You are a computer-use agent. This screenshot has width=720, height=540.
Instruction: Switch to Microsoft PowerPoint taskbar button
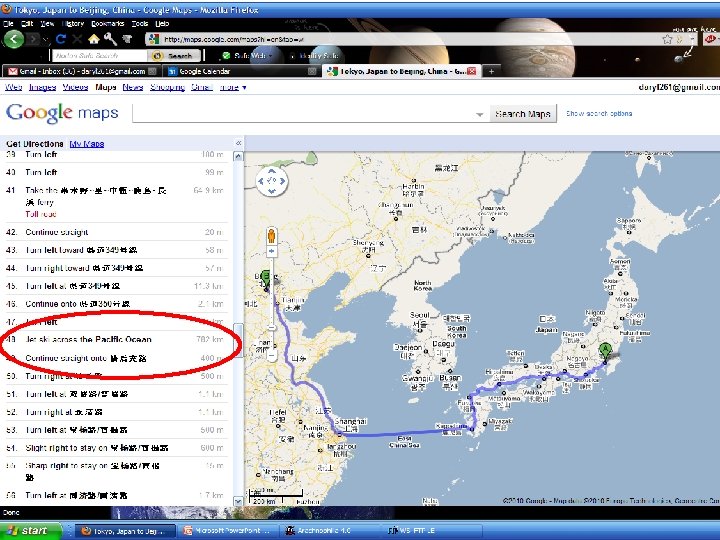[x=228, y=531]
